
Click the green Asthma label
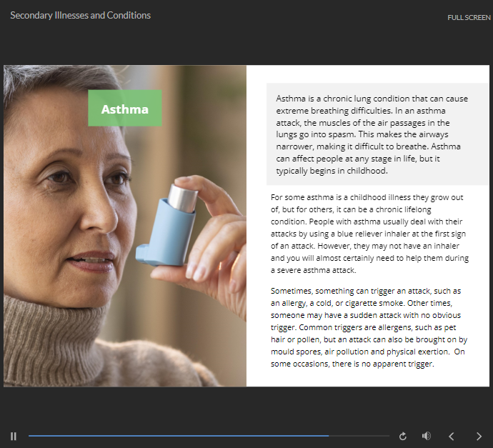pos(125,108)
